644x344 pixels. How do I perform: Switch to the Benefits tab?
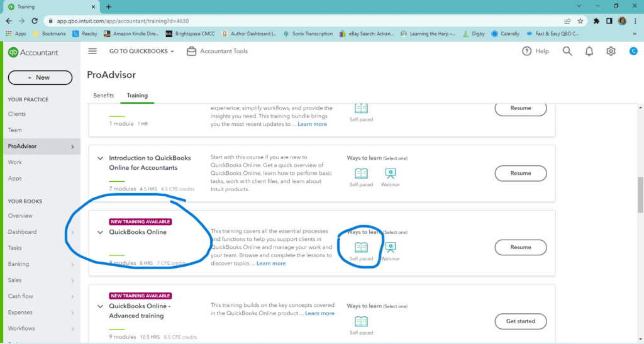104,95
